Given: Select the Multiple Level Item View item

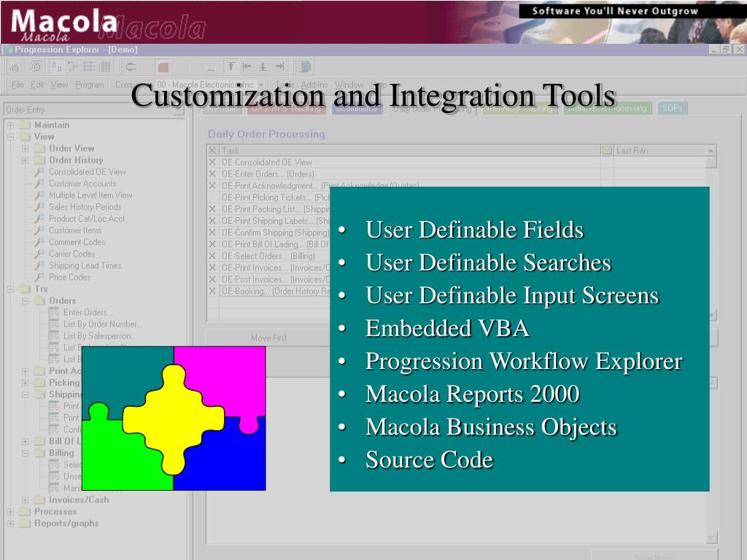Looking at the screenshot, I should click(90, 195).
